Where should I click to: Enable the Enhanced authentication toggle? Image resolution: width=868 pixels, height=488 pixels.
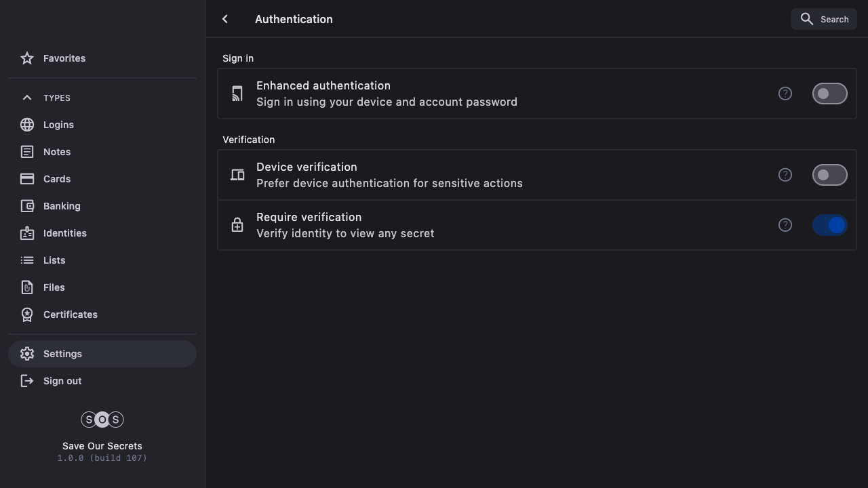click(x=829, y=94)
